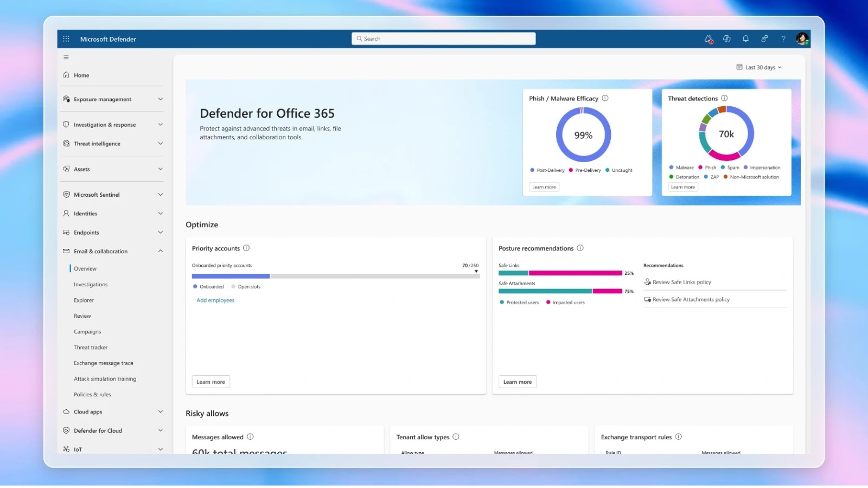The width and height of the screenshot is (868, 488).
Task: Click the Investigation & response shield icon
Action: pyautogui.click(x=66, y=125)
